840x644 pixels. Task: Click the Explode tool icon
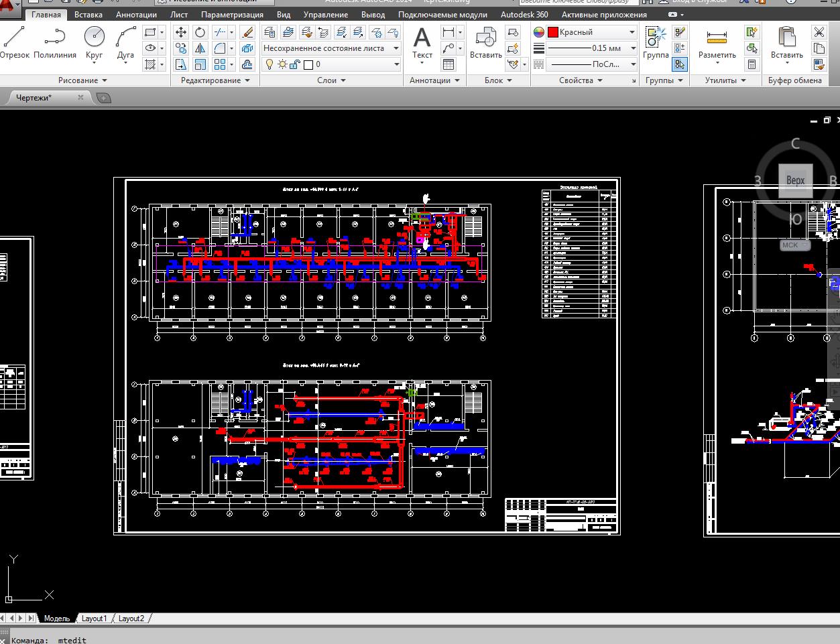(247, 48)
